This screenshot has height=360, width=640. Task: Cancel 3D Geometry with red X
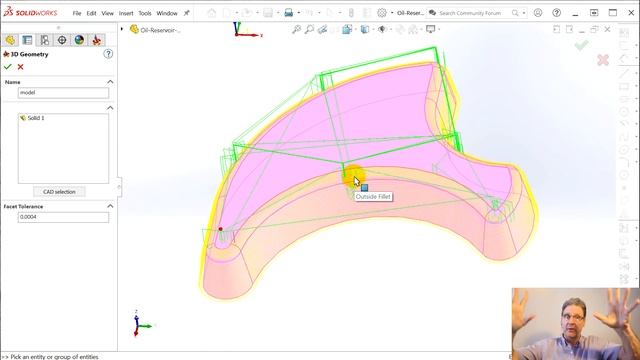point(20,67)
